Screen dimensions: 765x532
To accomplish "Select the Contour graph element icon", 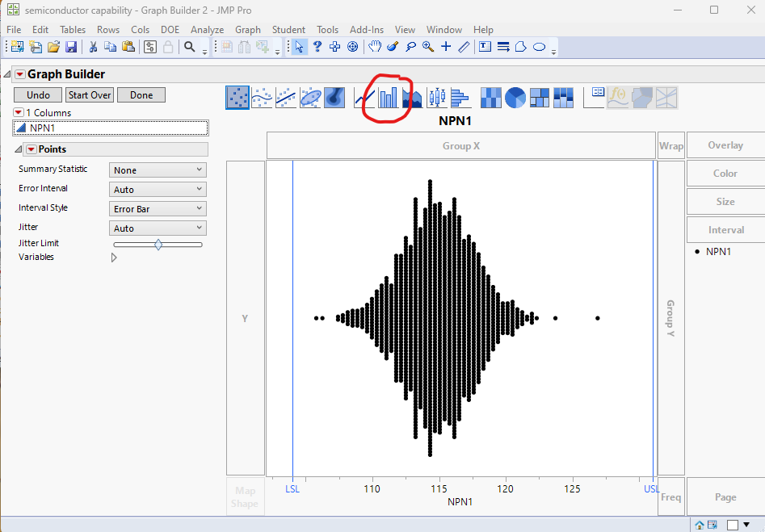I will click(334, 98).
